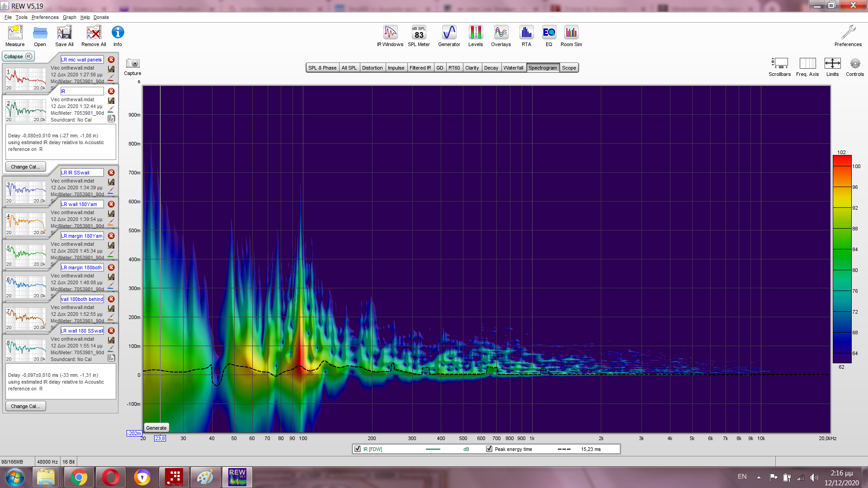Open the Donate menu
Viewport: 868px width, 488px height.
click(101, 17)
